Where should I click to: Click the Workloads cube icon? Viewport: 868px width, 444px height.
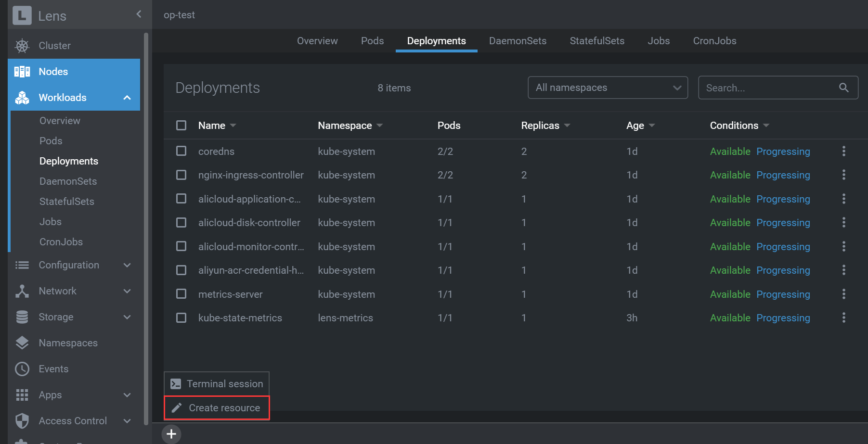click(22, 98)
